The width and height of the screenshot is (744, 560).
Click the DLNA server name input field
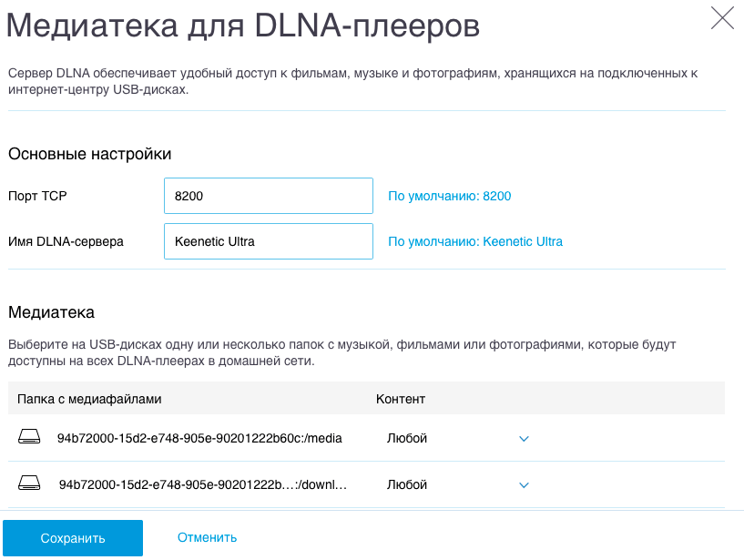pos(269,241)
